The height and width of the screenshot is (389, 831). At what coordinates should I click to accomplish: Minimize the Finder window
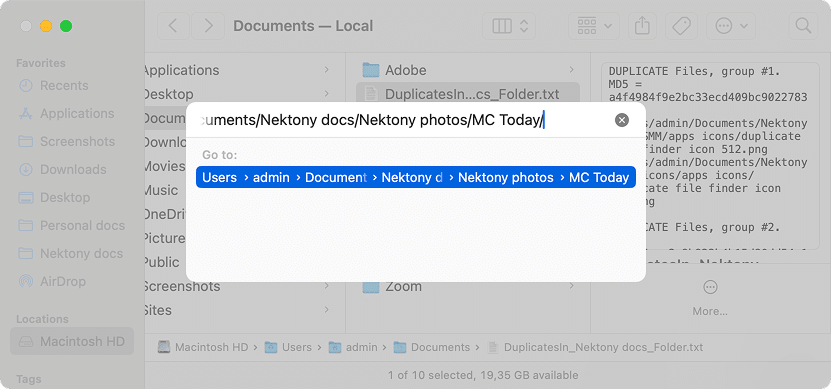coord(46,26)
